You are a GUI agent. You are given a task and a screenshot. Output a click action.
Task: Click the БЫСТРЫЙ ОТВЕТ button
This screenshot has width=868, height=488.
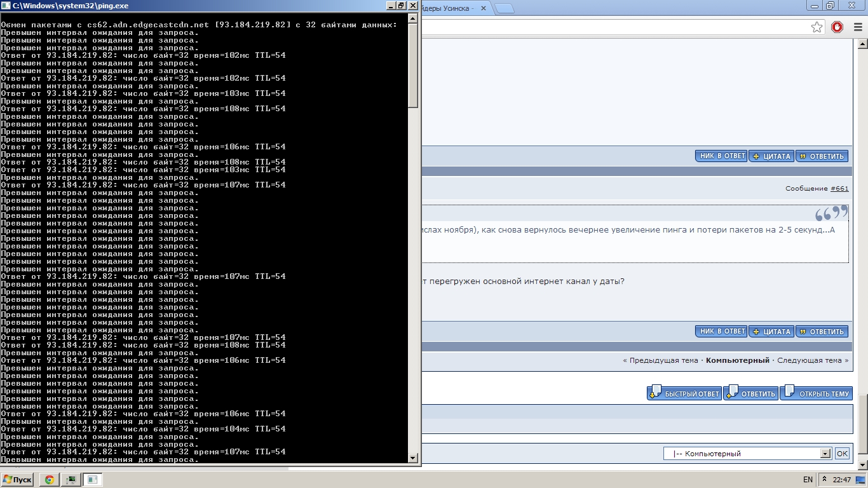(x=684, y=393)
